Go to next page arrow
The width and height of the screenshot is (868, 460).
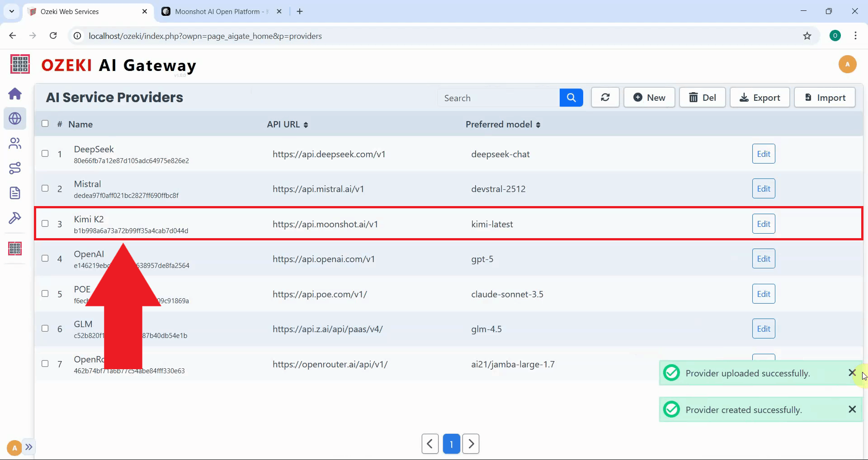[x=471, y=444]
